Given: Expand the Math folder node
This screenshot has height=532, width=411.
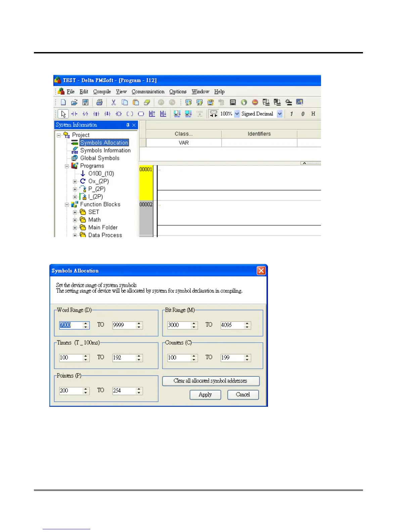Looking at the screenshot, I should tap(75, 220).
